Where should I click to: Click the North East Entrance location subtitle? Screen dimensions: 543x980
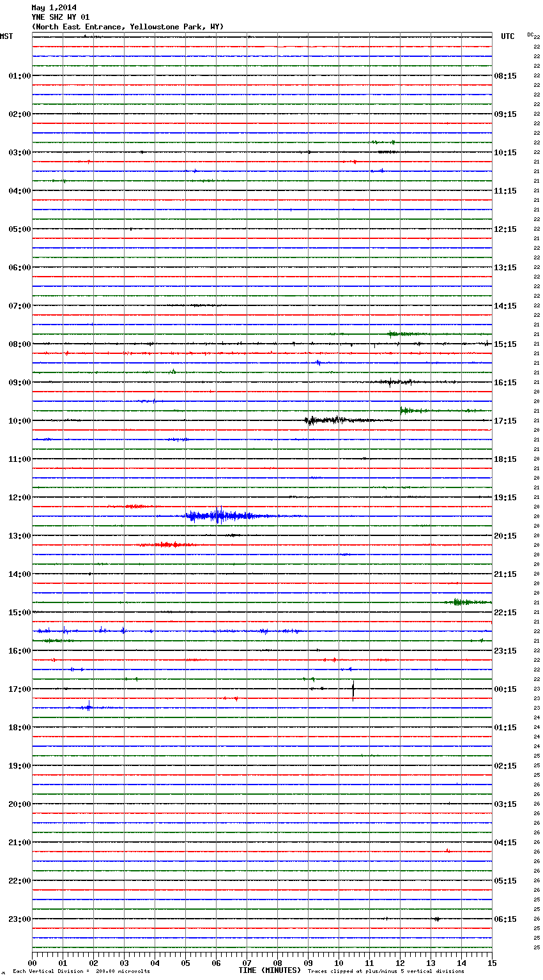128,27
